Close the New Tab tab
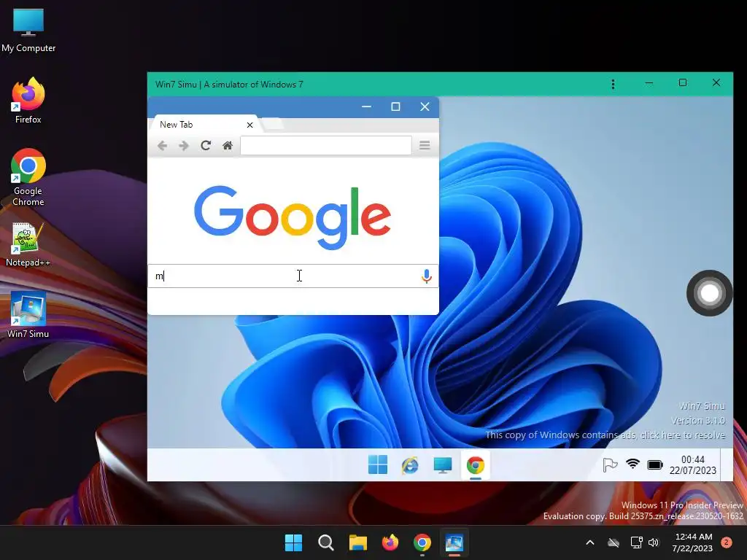Screen dimensions: 747x560 pyautogui.click(x=249, y=125)
